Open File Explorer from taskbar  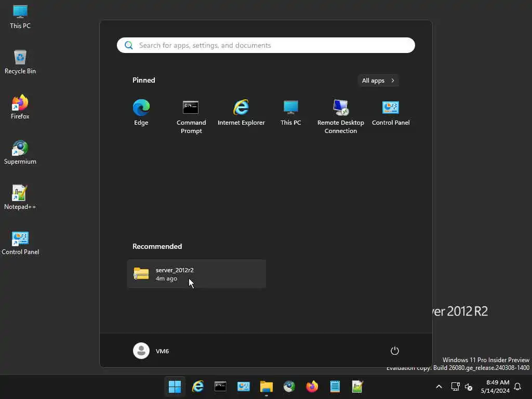click(x=267, y=387)
